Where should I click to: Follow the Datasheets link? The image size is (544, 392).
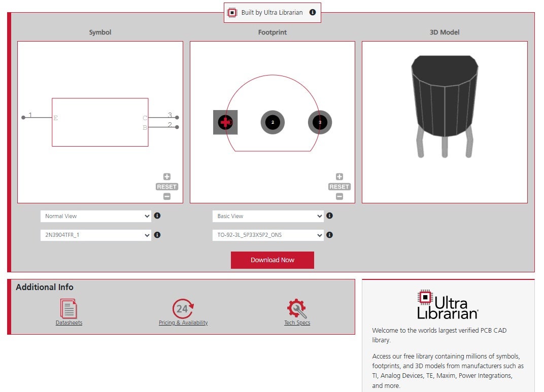tap(69, 323)
